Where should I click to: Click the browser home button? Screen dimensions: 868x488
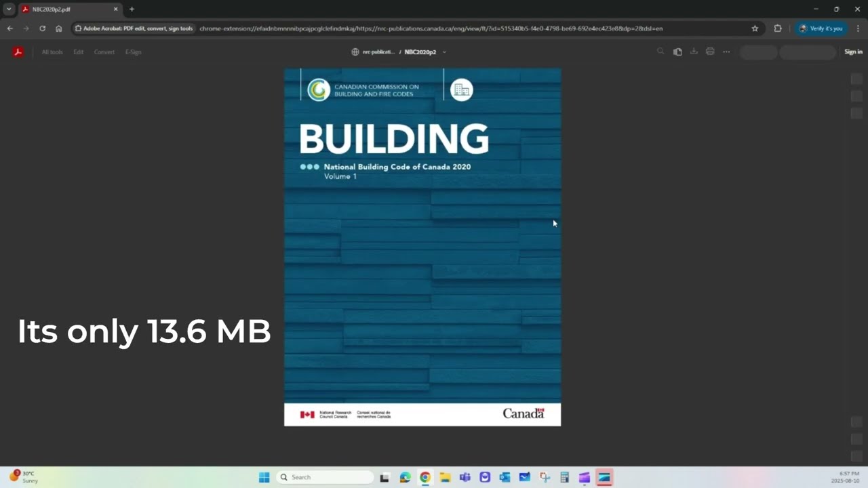pyautogui.click(x=59, y=28)
